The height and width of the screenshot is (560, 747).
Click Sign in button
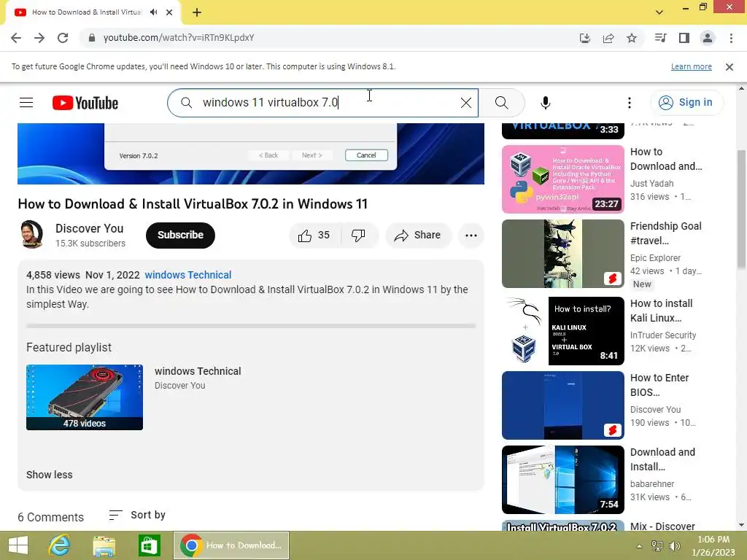tap(686, 102)
